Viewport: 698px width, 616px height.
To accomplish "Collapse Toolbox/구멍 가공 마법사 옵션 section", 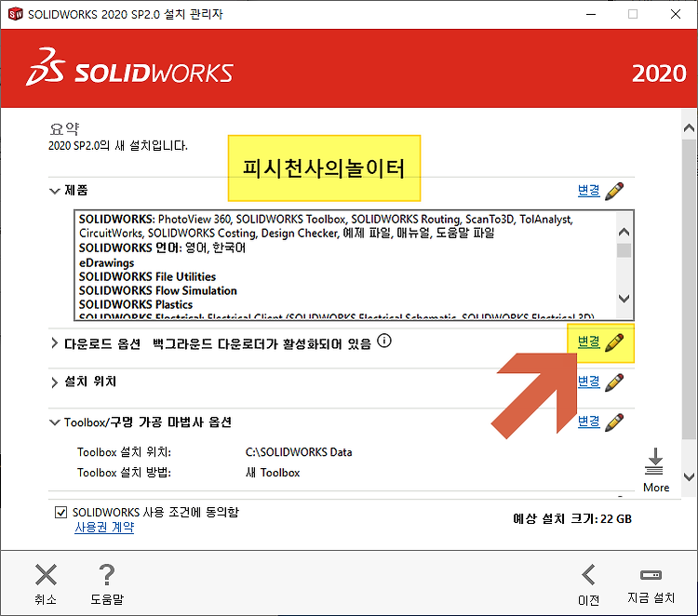I will coord(54,422).
